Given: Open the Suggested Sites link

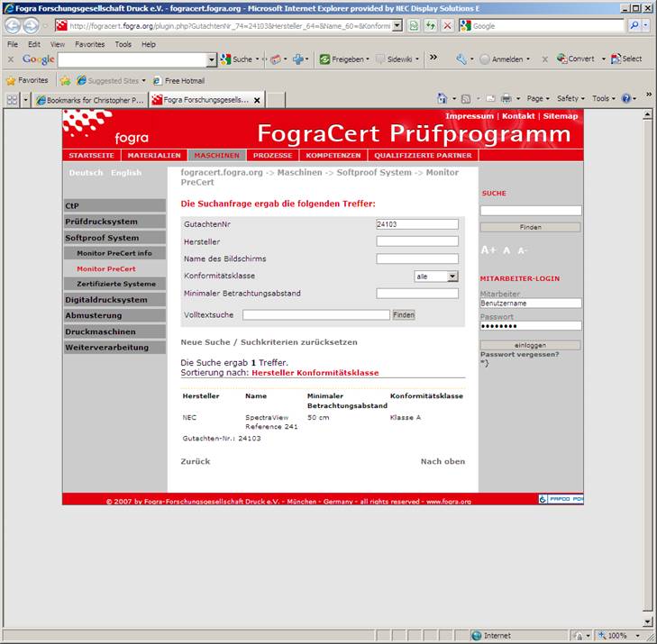Looking at the screenshot, I should point(110,81).
